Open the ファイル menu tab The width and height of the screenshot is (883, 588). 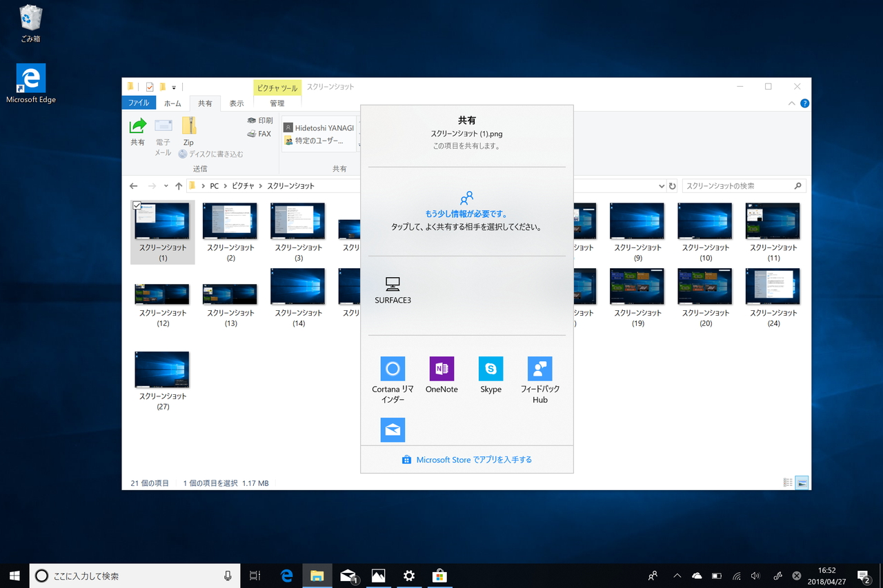point(139,103)
